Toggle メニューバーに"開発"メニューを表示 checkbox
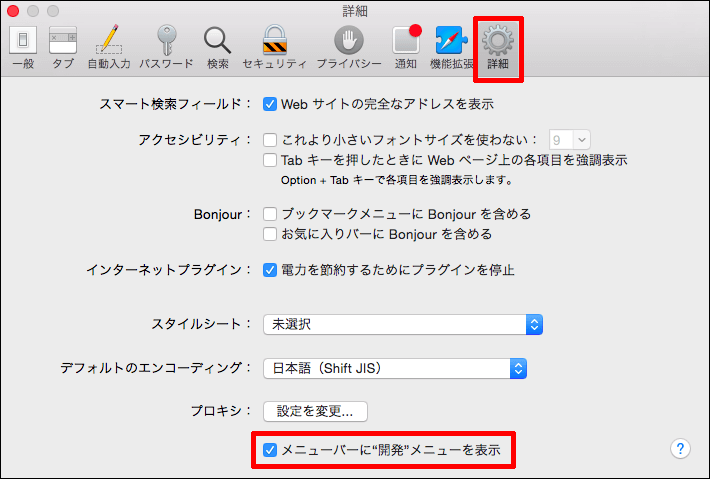The height and width of the screenshot is (479, 710). click(270, 450)
